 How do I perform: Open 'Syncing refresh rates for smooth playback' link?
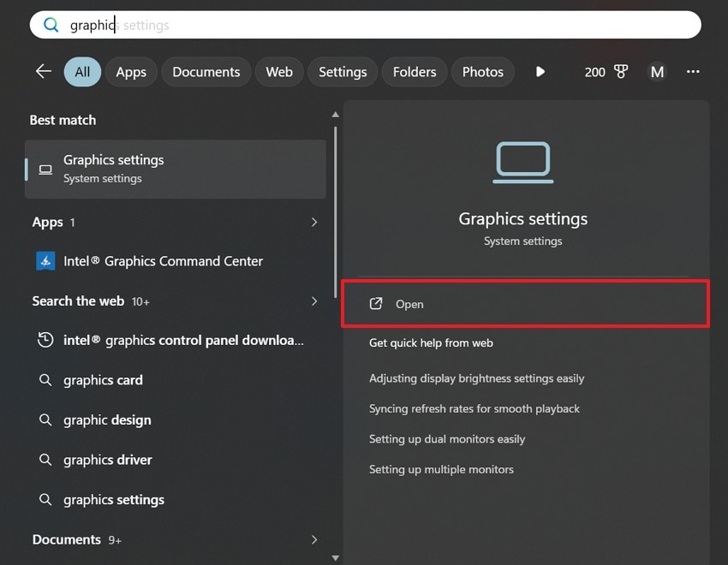[474, 408]
